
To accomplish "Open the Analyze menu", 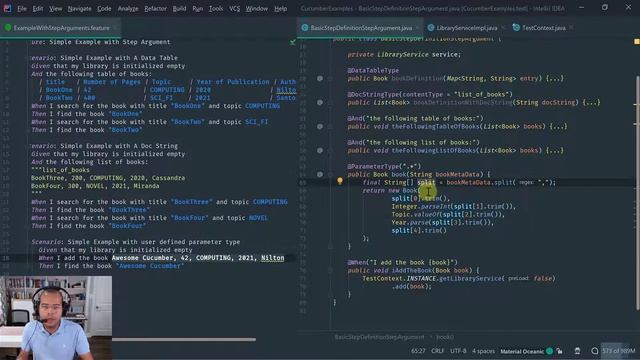I will pyautogui.click(x=128, y=9).
